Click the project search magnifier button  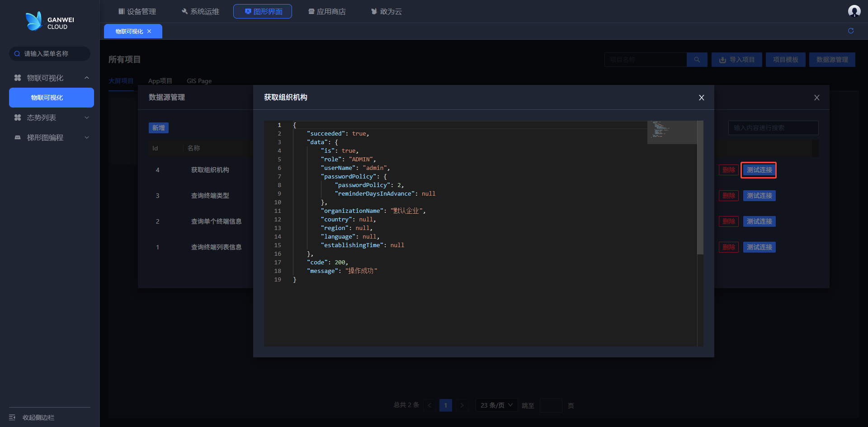(697, 60)
